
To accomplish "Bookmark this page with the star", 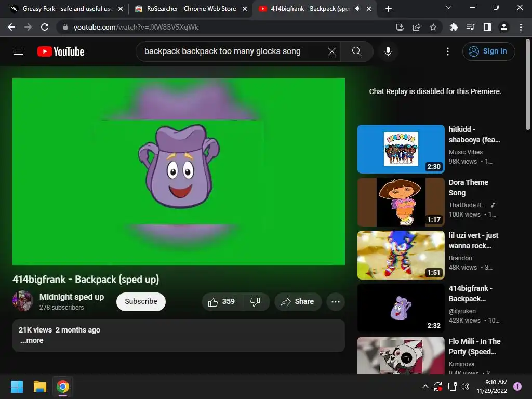I will tap(433, 27).
